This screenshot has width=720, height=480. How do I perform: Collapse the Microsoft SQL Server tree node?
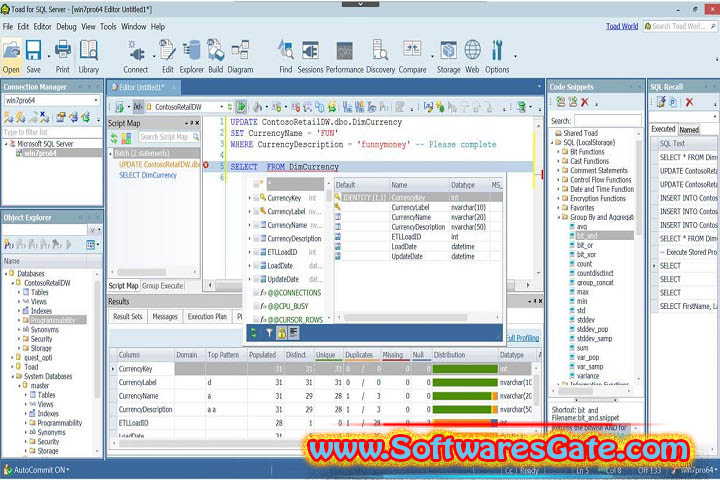click(6, 144)
